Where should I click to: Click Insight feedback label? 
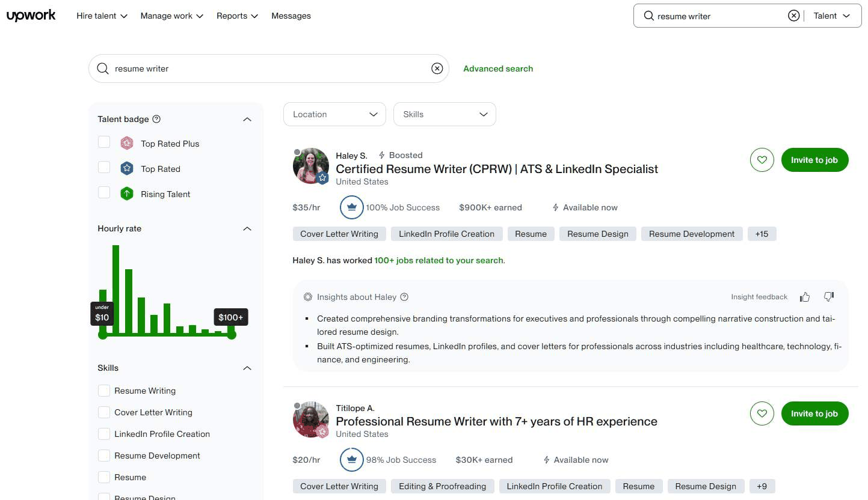pyautogui.click(x=759, y=297)
